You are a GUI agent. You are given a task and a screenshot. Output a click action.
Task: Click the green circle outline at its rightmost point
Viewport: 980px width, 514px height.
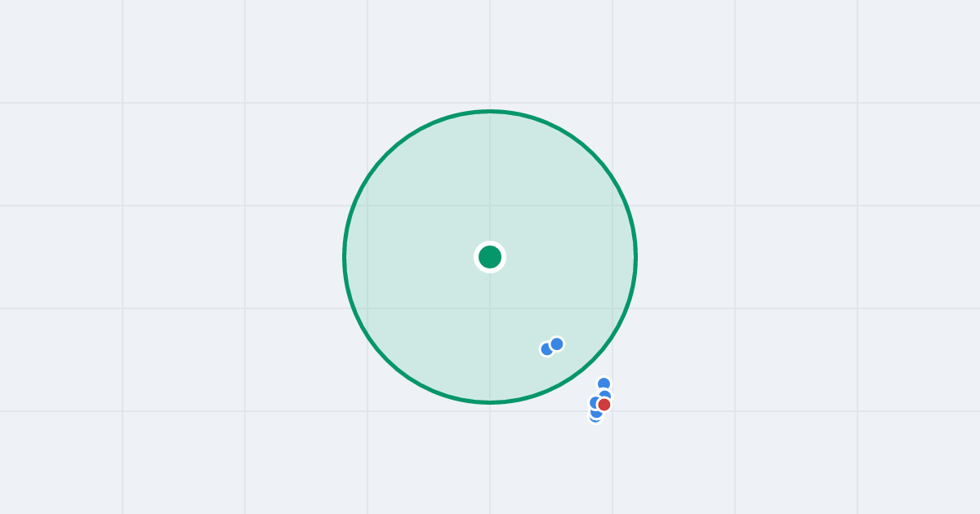point(636,257)
